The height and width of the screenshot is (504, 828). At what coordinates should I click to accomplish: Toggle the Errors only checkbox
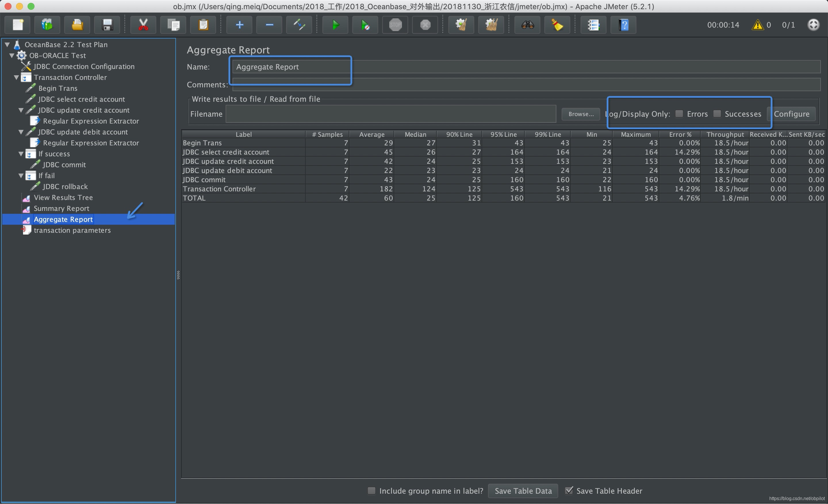click(679, 114)
